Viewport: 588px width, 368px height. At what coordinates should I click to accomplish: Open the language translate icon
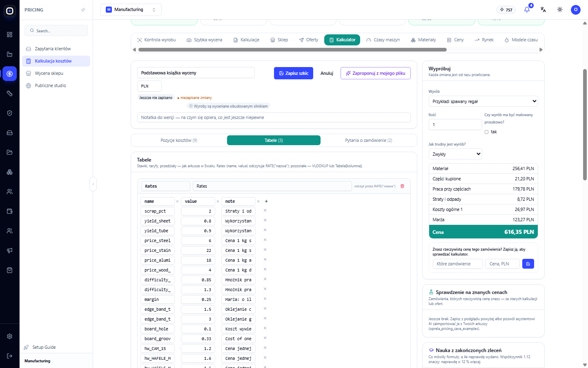[x=543, y=9]
